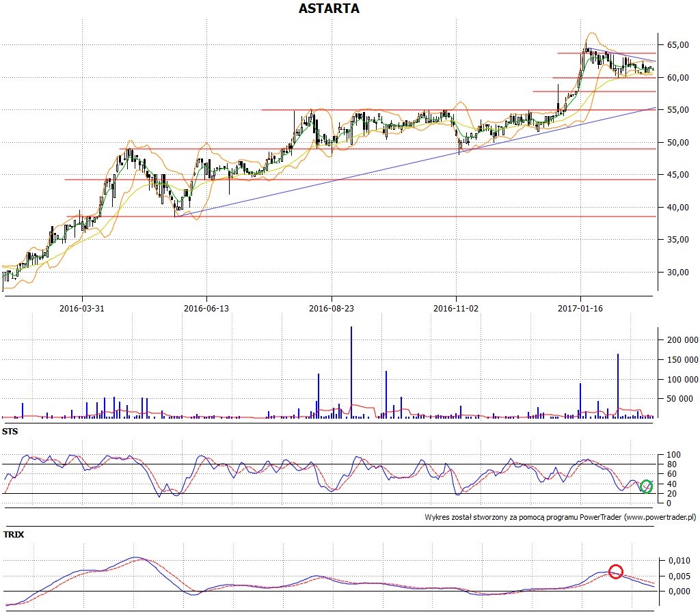Viewport: 700px width, 612px height.
Task: Click the PowerTrader credit line
Action: coord(561,518)
